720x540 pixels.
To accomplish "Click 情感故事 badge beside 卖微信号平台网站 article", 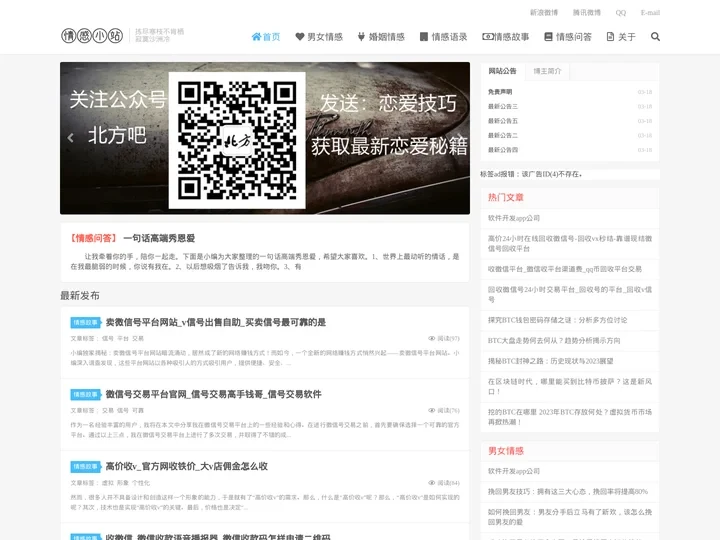I will point(85,322).
